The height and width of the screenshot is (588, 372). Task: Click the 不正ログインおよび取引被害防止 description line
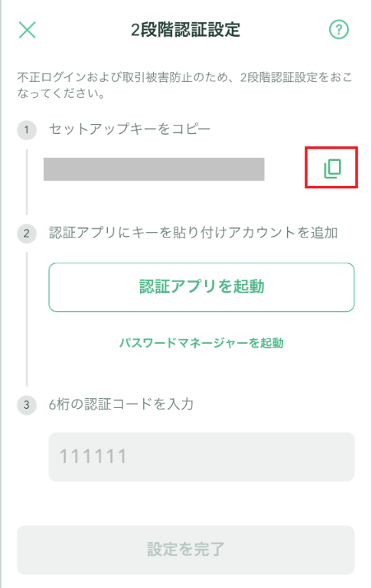pos(185,77)
